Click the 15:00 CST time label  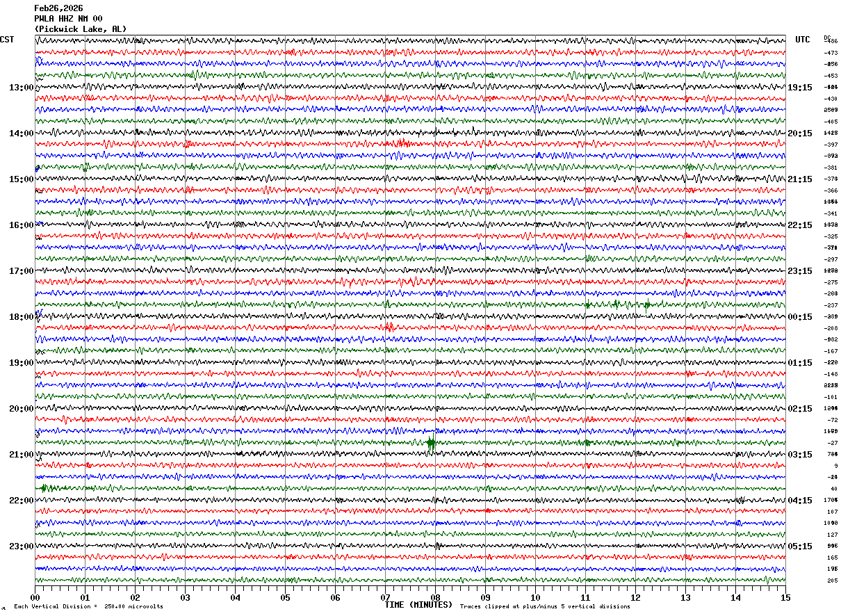click(21, 179)
